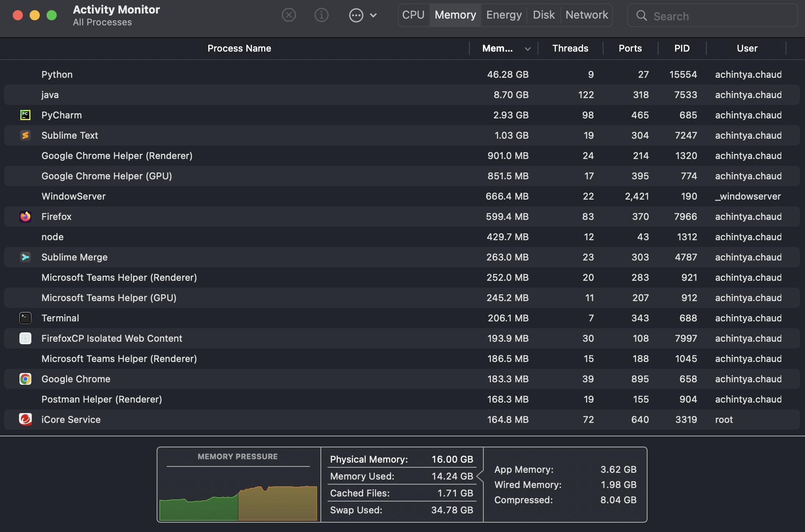805x532 pixels.
Task: Select the node process name
Action: click(52, 237)
